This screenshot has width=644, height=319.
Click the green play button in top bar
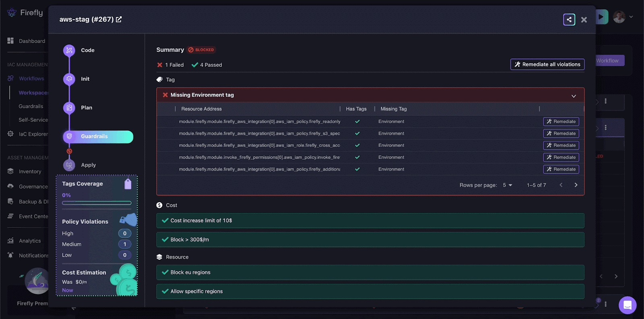pos(602,17)
